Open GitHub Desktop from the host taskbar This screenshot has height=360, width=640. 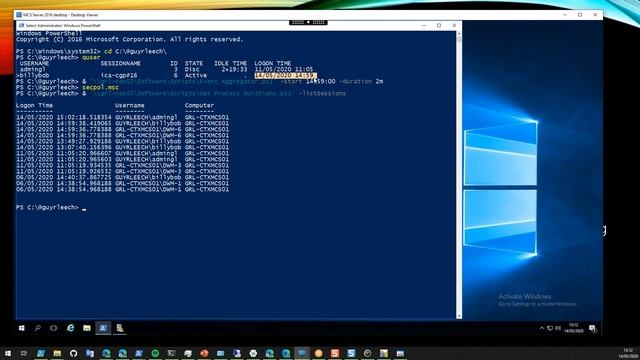point(73,353)
